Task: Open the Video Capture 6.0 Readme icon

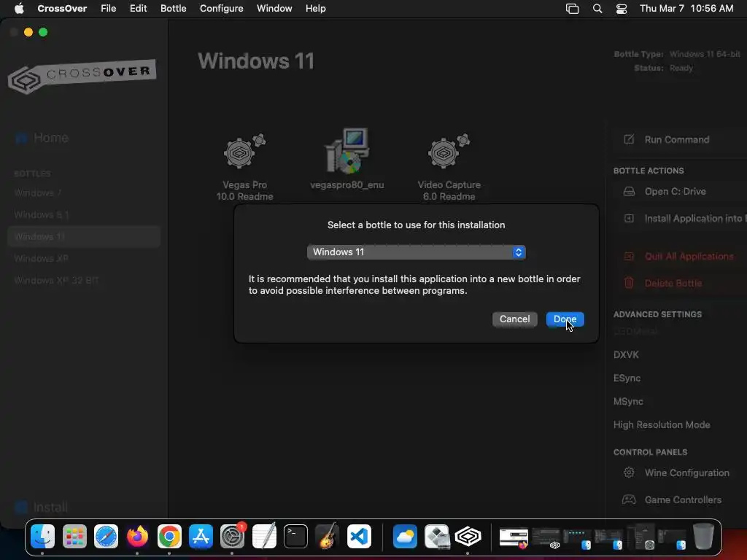Action: pos(449,152)
